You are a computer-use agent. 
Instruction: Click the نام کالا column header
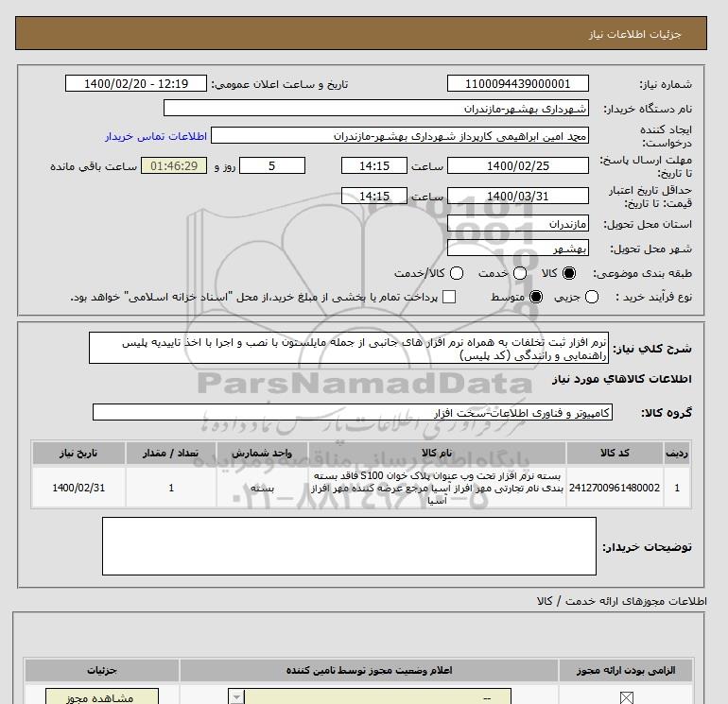[437, 453]
